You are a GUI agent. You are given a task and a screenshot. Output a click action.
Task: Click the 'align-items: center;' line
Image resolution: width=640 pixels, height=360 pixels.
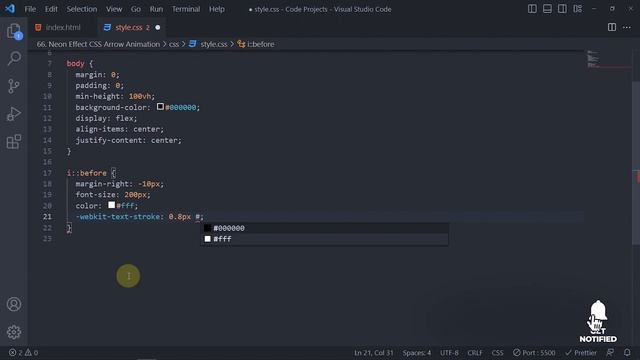tap(119, 129)
